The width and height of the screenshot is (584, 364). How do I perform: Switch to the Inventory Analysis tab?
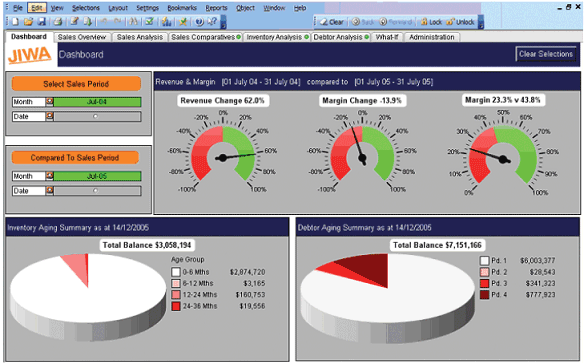(x=277, y=37)
